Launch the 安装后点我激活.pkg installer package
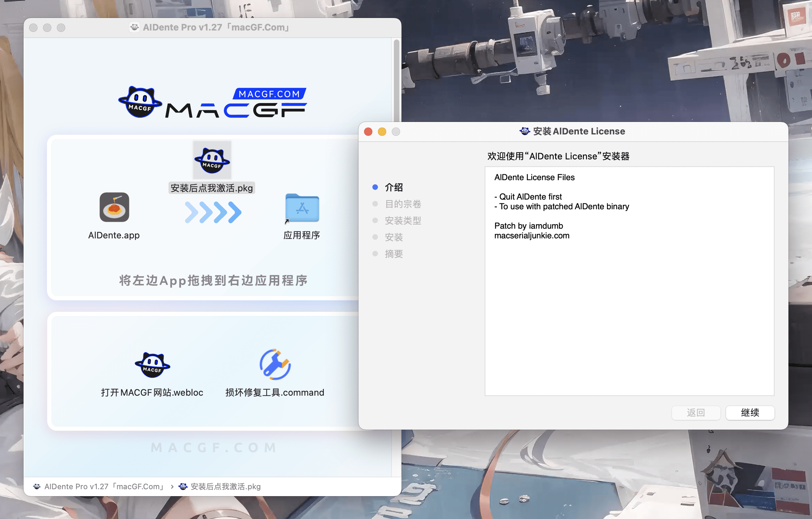Viewport: 812px width, 519px height. pyautogui.click(x=212, y=160)
